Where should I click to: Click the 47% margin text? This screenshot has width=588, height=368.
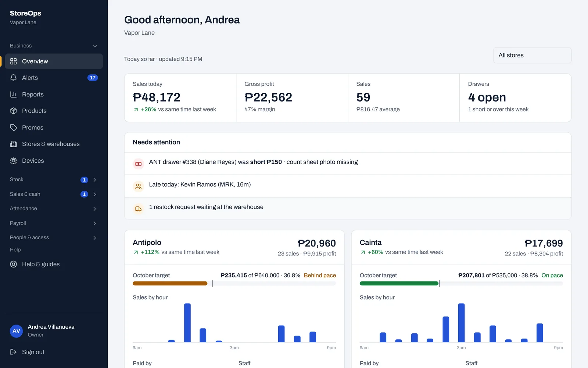[260, 109]
